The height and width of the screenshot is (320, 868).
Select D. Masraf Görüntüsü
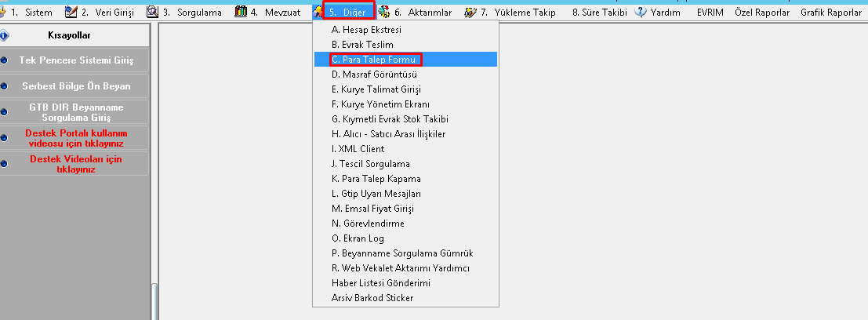(405, 75)
